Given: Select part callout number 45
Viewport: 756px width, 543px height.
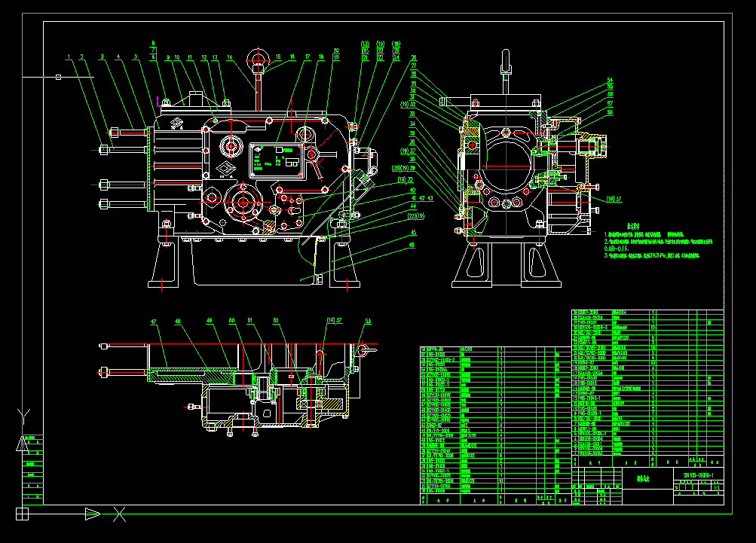Looking at the screenshot, I should tap(413, 233).
